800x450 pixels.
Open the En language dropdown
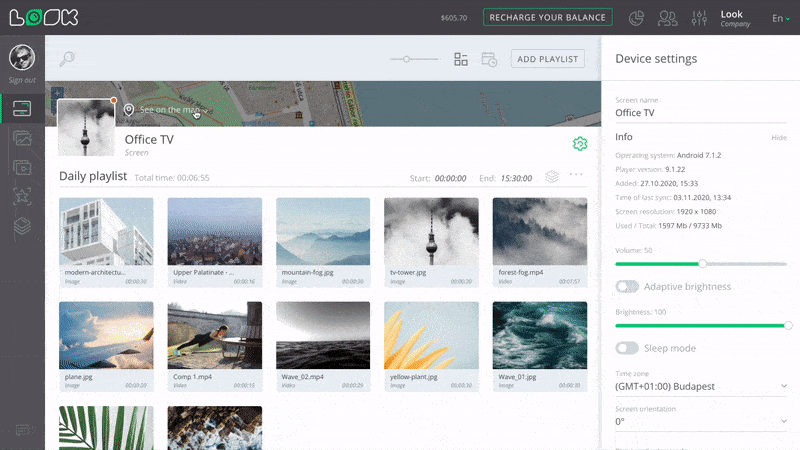tap(781, 18)
